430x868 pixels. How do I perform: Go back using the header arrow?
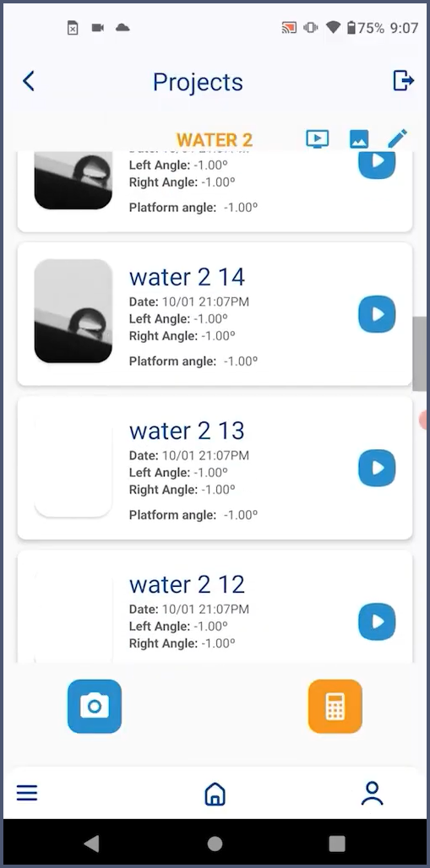pos(28,81)
